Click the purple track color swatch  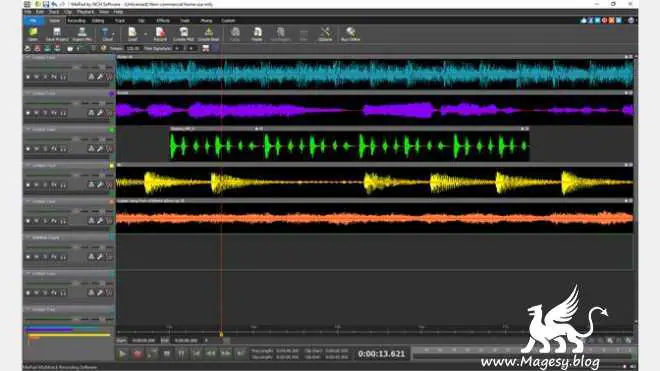pyautogui.click(x=112, y=93)
